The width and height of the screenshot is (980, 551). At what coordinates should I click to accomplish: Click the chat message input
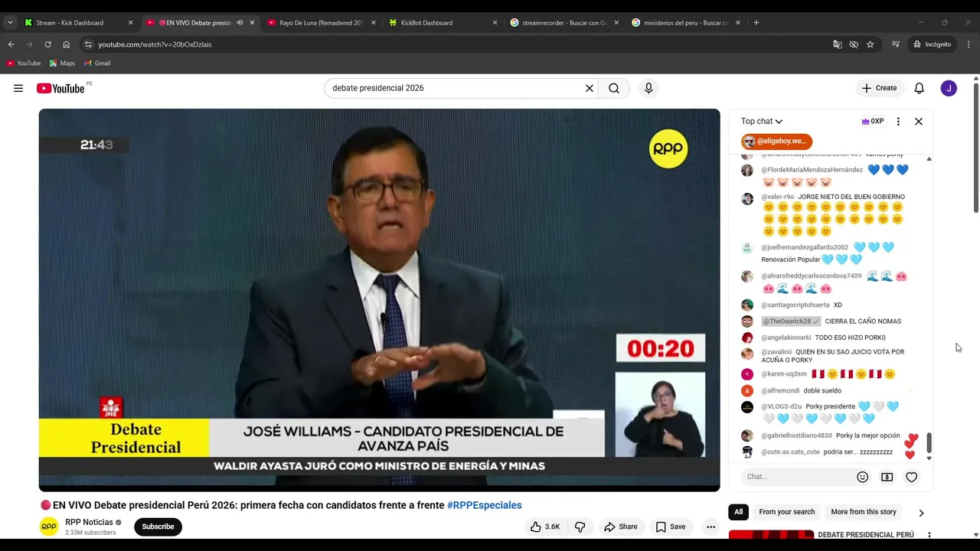796,477
